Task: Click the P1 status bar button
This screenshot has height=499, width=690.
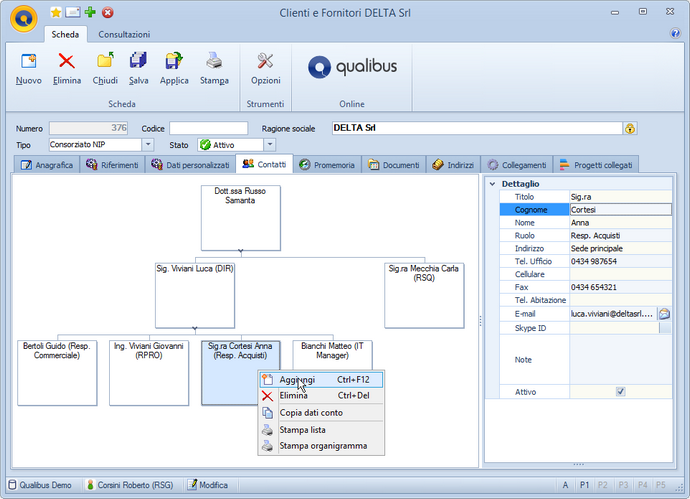Action: click(584, 485)
